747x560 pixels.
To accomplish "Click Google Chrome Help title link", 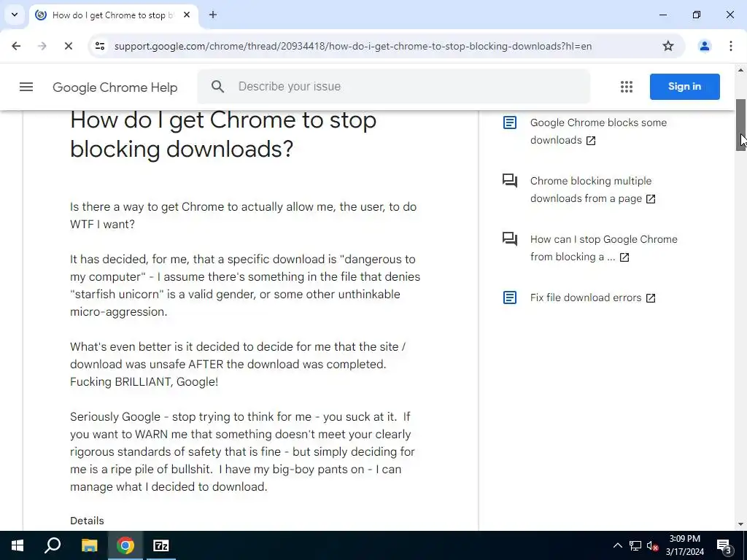I will coord(115,87).
